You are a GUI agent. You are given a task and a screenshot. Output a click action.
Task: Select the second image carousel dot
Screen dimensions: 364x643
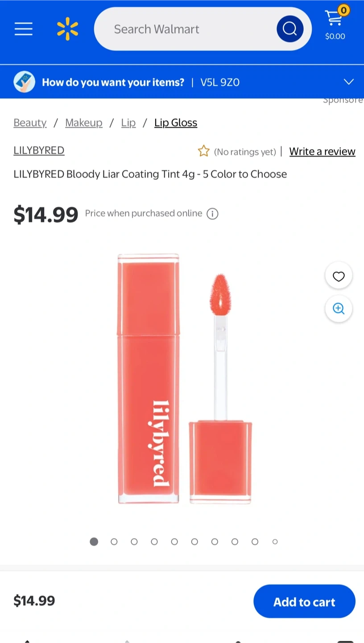[x=114, y=542]
